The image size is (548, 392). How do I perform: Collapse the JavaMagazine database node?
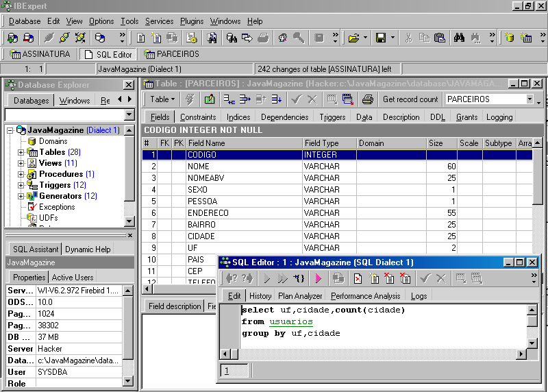pyautogui.click(x=10, y=130)
